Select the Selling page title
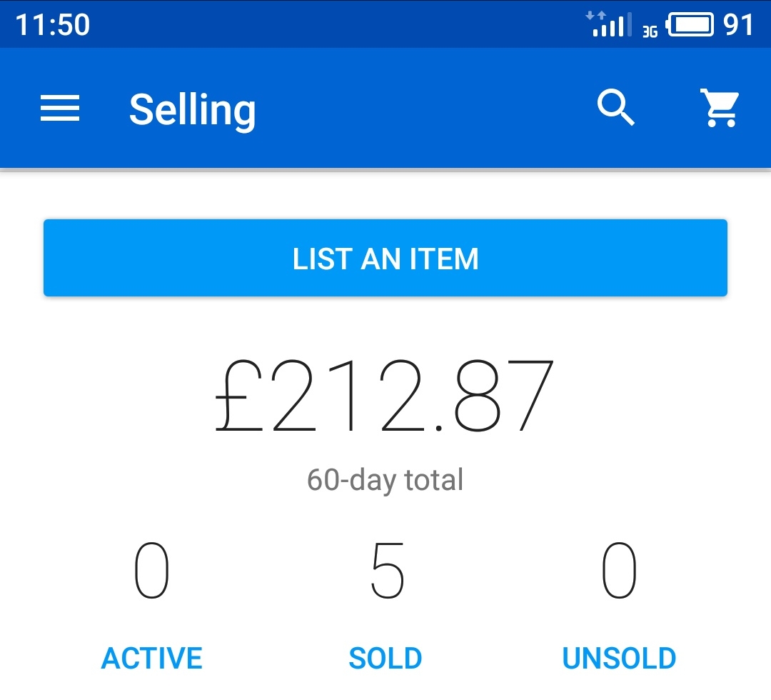The width and height of the screenshot is (771, 700). coord(192,110)
